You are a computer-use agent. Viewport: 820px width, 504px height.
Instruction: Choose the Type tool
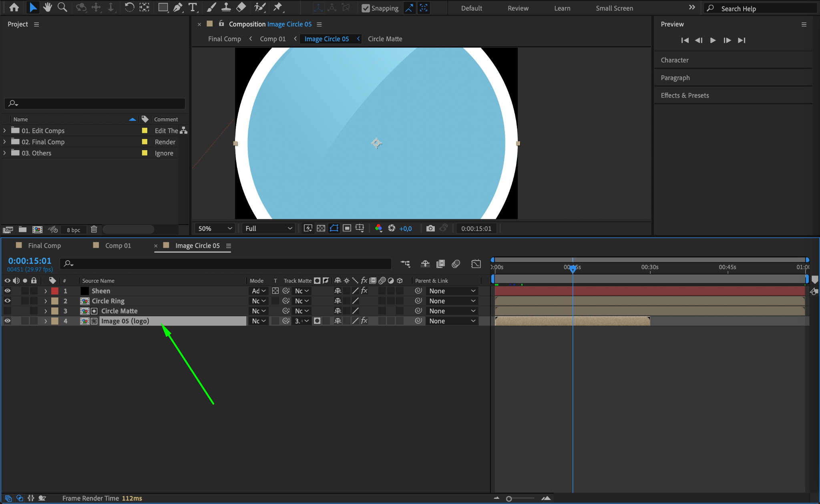click(x=193, y=7)
